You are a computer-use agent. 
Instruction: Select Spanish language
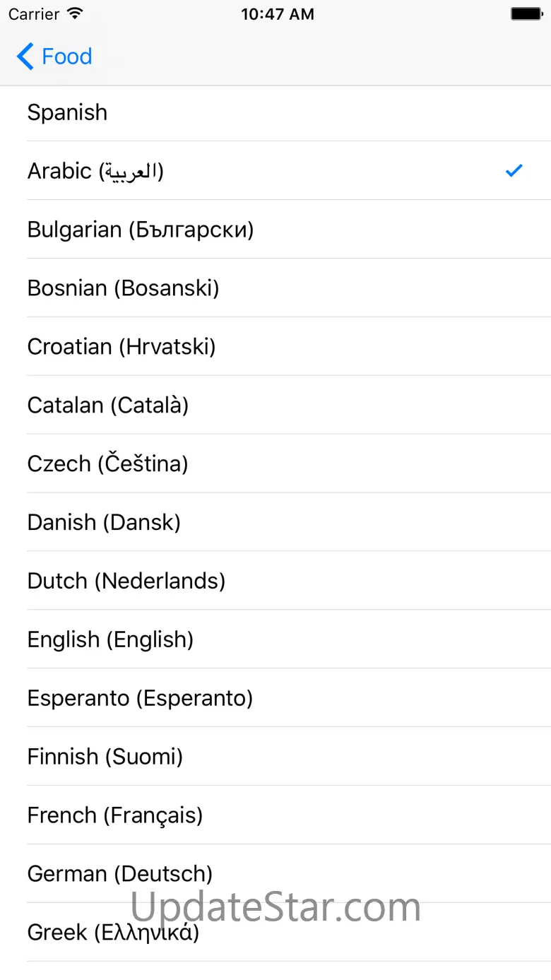click(275, 112)
